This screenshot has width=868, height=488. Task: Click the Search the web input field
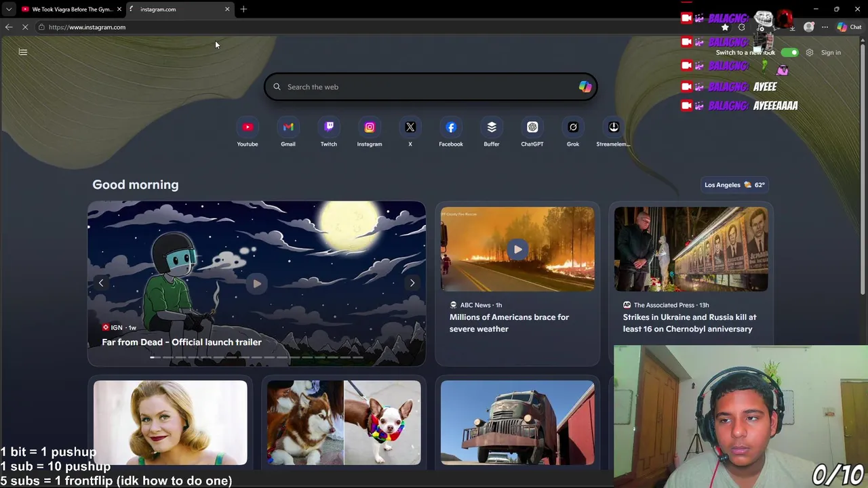431,87
